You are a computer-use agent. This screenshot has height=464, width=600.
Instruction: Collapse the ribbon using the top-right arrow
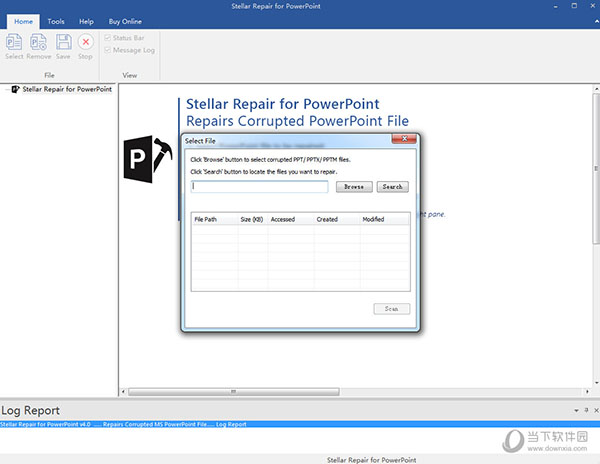tap(597, 22)
